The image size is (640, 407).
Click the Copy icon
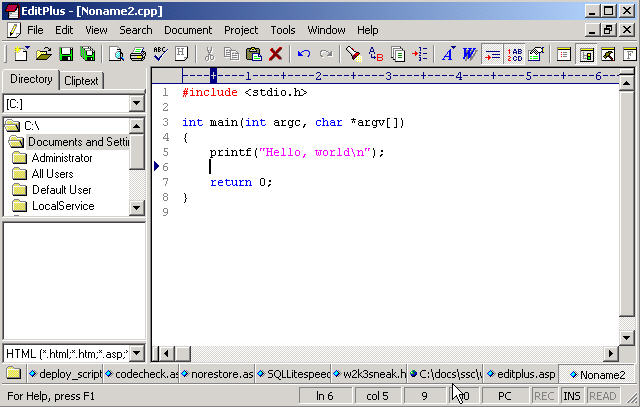tap(231, 53)
